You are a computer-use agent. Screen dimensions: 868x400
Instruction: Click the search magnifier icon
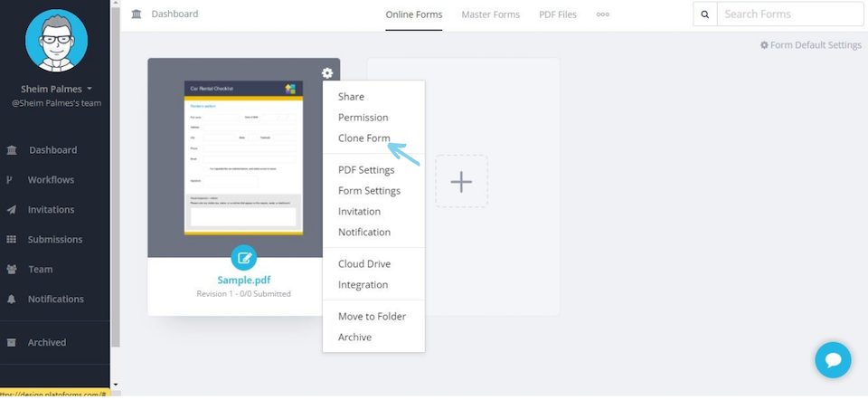pyautogui.click(x=705, y=14)
